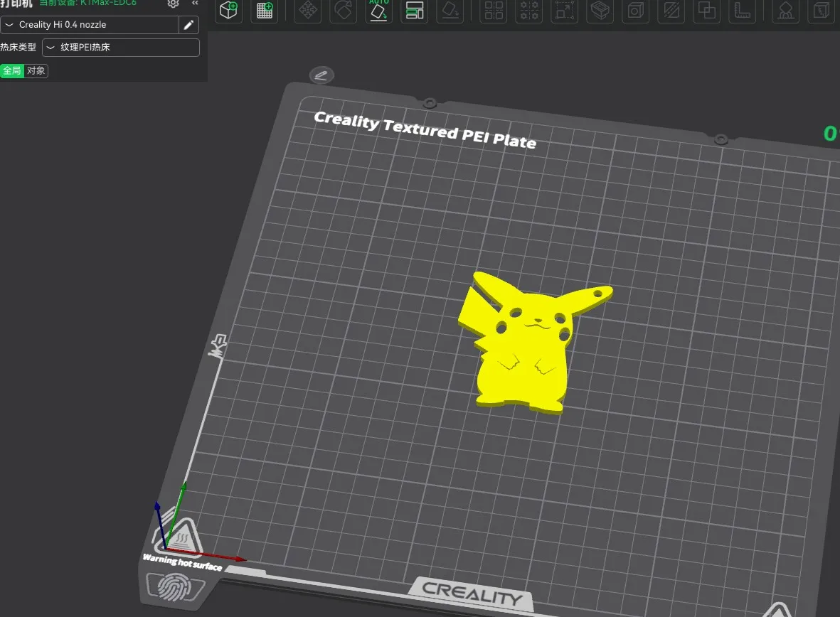
Task: Open the overlapping squares boolean tool
Action: (x=706, y=10)
